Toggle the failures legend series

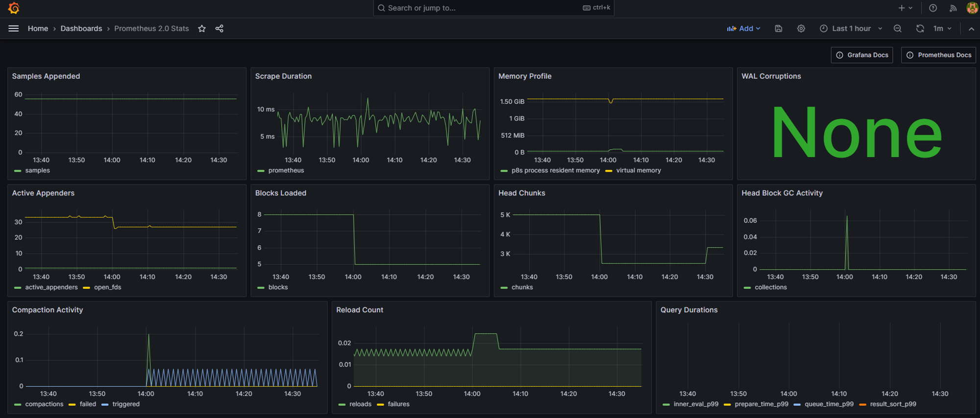click(x=398, y=404)
